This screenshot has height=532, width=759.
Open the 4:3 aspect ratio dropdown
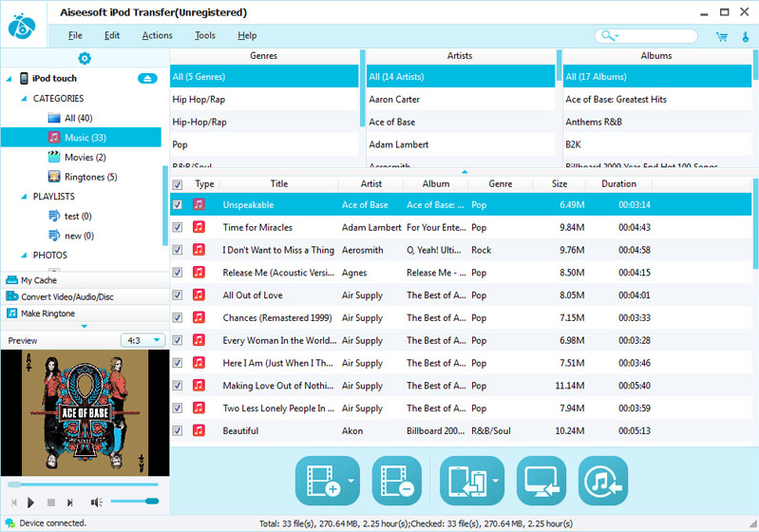[x=143, y=340]
